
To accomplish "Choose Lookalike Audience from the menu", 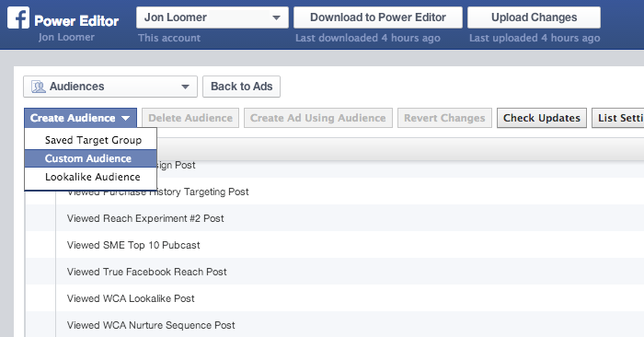I will pos(91,177).
